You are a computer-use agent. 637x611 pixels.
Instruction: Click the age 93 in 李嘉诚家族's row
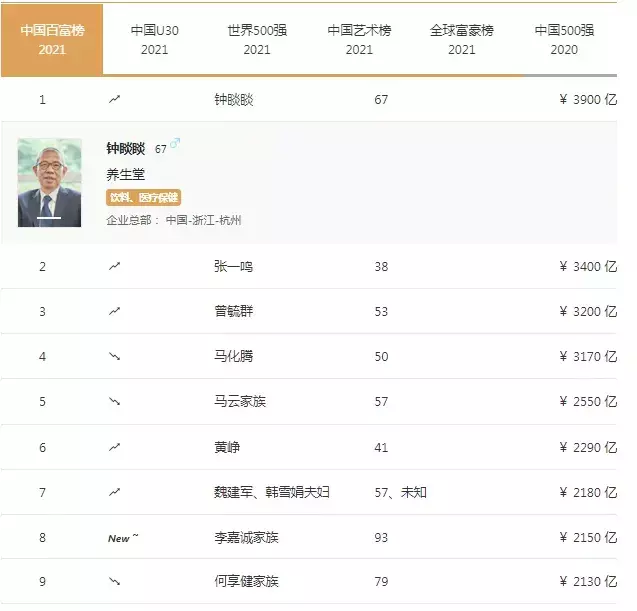click(381, 538)
